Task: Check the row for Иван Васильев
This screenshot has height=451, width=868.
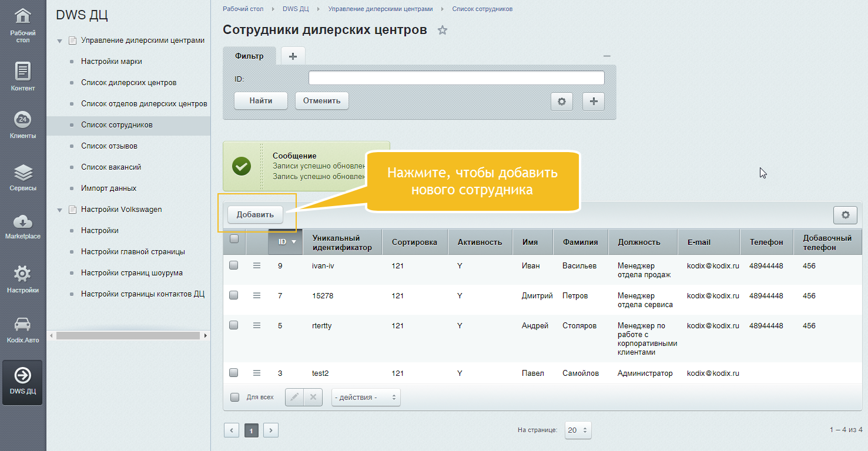Action: 233,265
